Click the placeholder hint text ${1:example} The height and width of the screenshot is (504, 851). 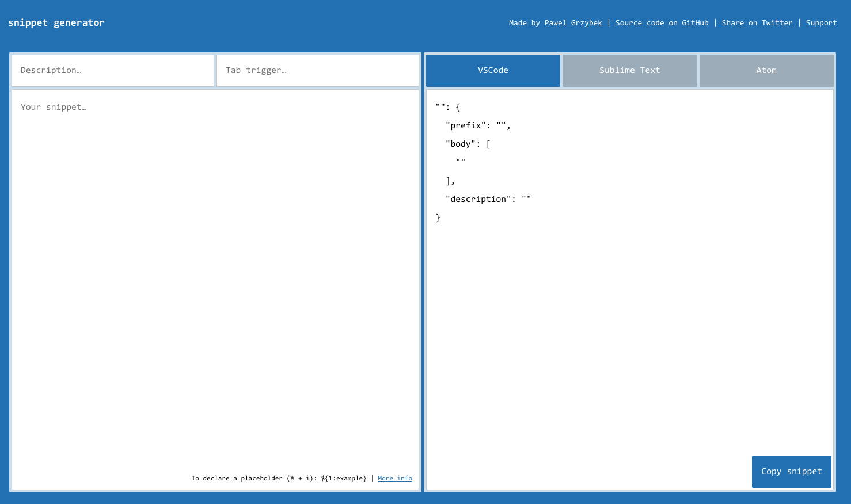click(x=344, y=478)
